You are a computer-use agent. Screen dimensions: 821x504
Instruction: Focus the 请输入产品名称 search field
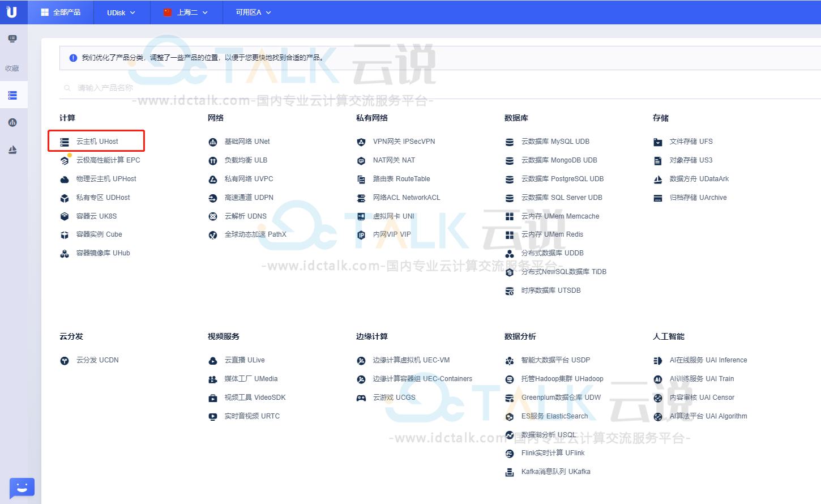[x=439, y=88]
